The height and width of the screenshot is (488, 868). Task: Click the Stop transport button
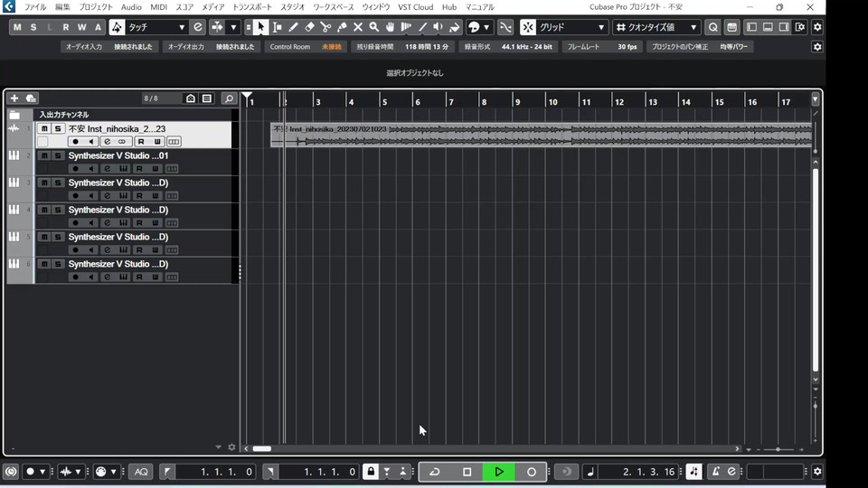(467, 472)
